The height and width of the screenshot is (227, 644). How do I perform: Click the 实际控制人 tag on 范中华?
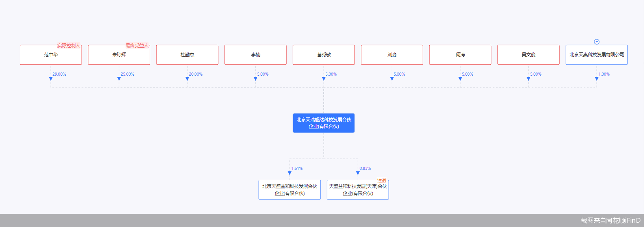[x=69, y=46]
